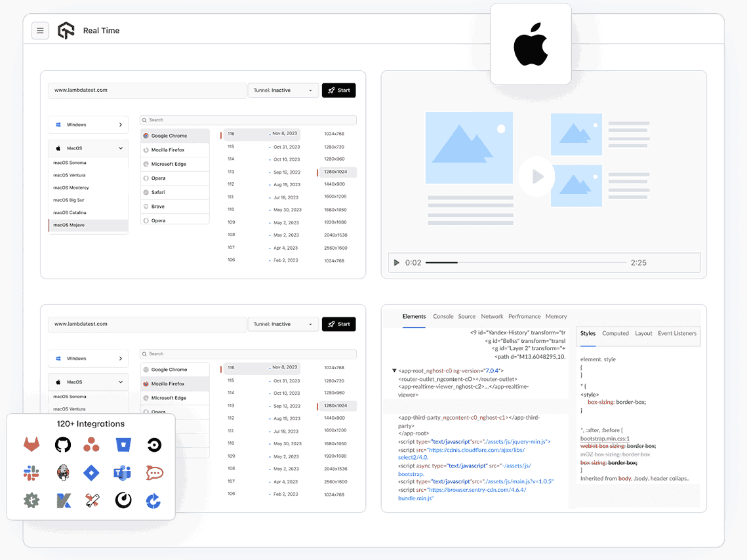Choose Google Chrome in the upper browser list
The height and width of the screenshot is (560, 747).
[175, 136]
